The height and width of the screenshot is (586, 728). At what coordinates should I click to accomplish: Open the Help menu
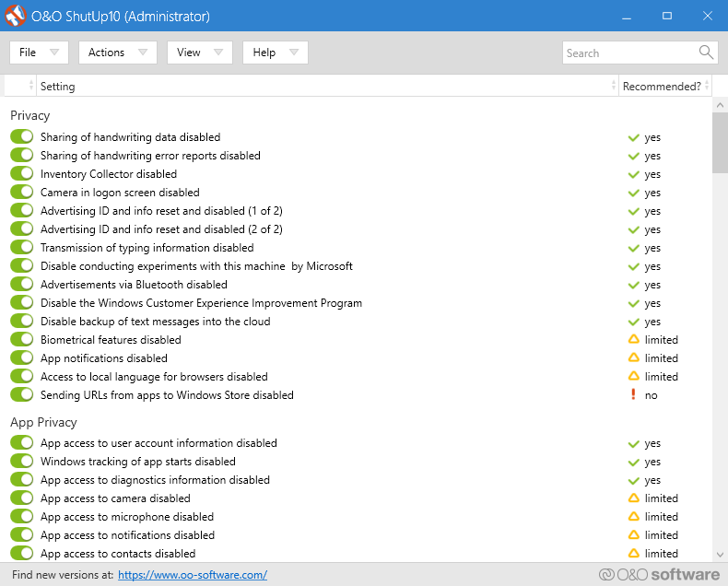pos(276,53)
